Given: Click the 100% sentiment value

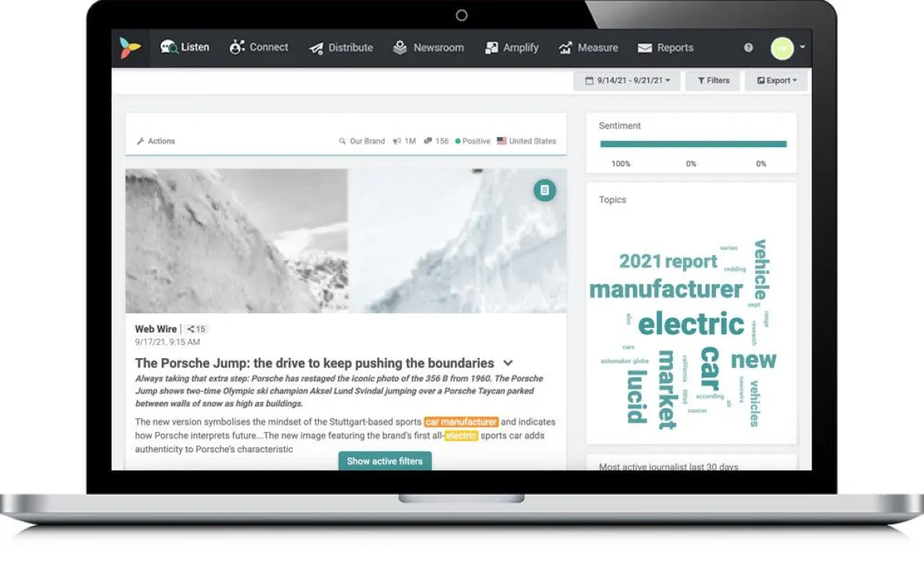Looking at the screenshot, I should pos(621,163).
